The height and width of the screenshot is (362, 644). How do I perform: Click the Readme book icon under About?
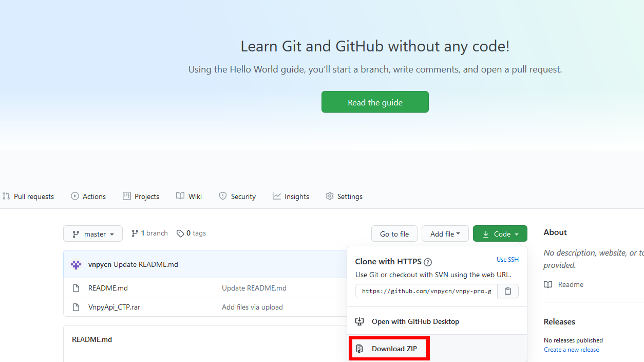pyautogui.click(x=547, y=284)
